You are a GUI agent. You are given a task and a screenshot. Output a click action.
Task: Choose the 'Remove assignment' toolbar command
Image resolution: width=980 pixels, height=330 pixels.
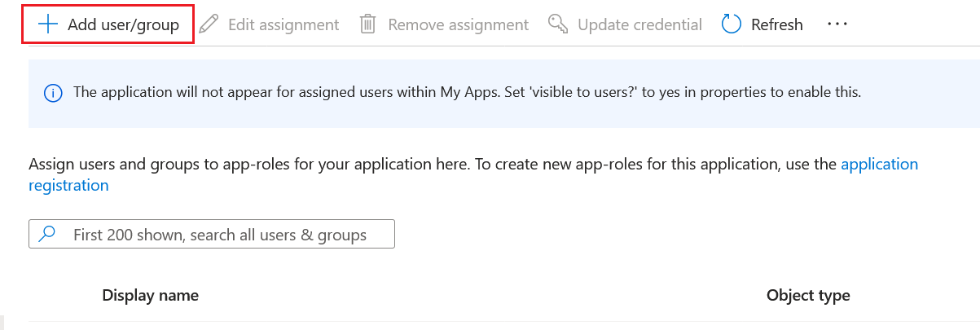click(x=458, y=24)
